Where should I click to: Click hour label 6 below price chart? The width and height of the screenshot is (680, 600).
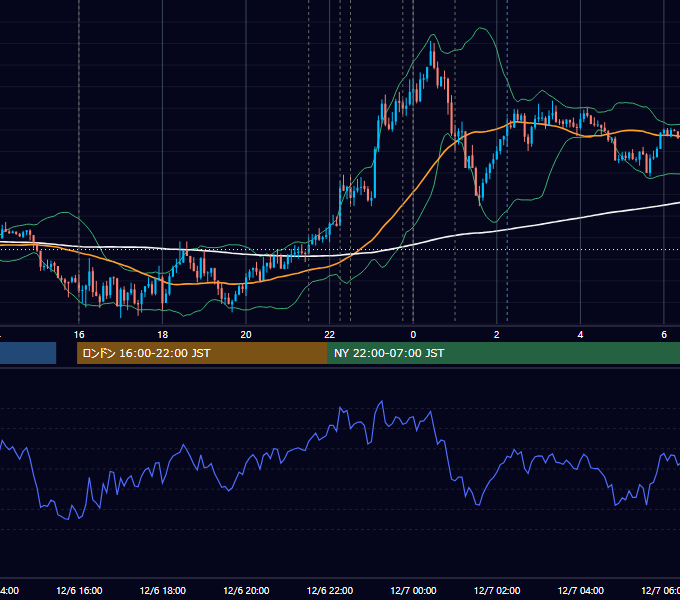[x=664, y=335]
